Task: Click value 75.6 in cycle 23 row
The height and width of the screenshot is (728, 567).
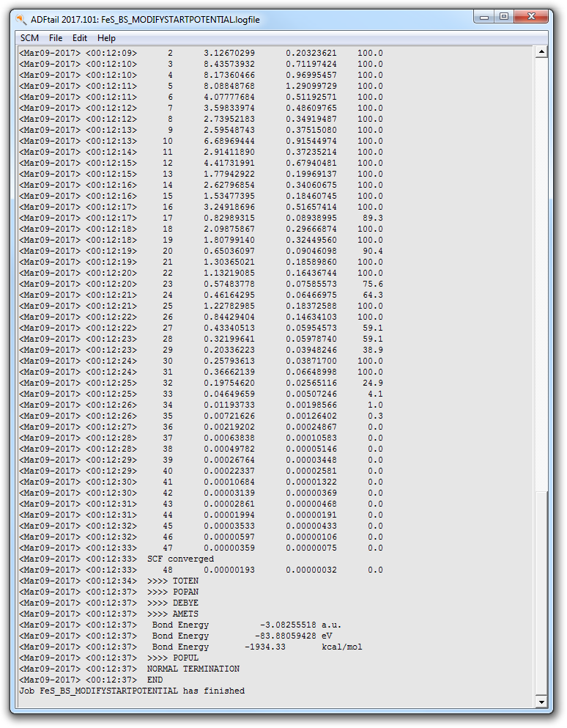Action: click(x=373, y=284)
